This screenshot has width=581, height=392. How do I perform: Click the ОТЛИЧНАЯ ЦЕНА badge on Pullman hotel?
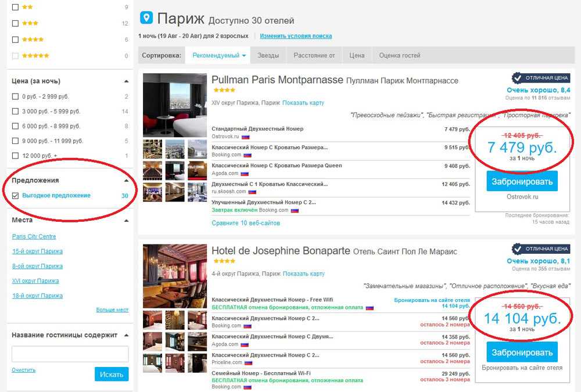[541, 78]
